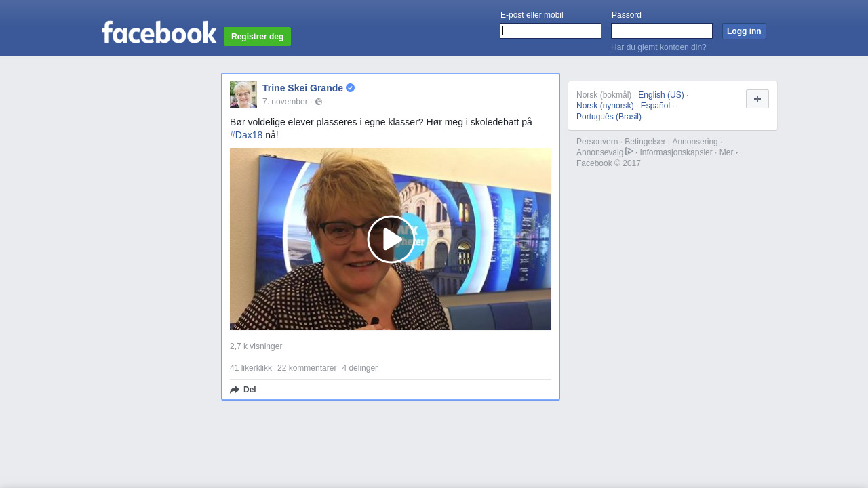Switch language to Português (Brasil)
Screen dimensions: 868x488
[x=609, y=117]
